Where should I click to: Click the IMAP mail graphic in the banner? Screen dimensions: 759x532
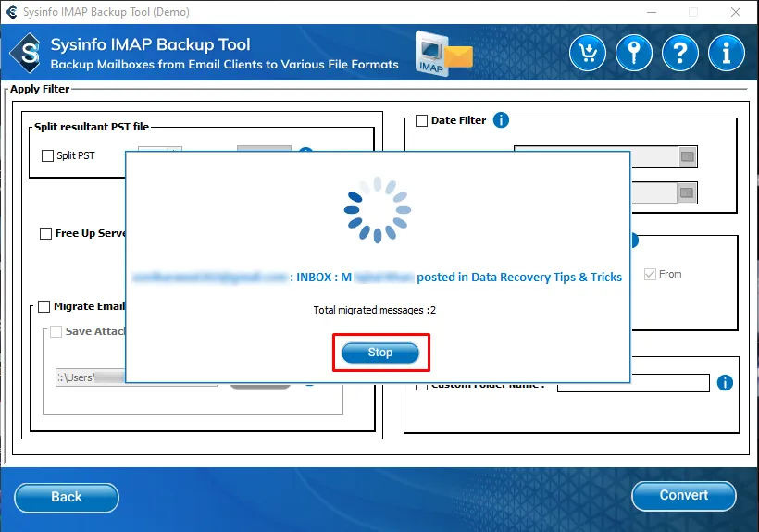point(443,54)
